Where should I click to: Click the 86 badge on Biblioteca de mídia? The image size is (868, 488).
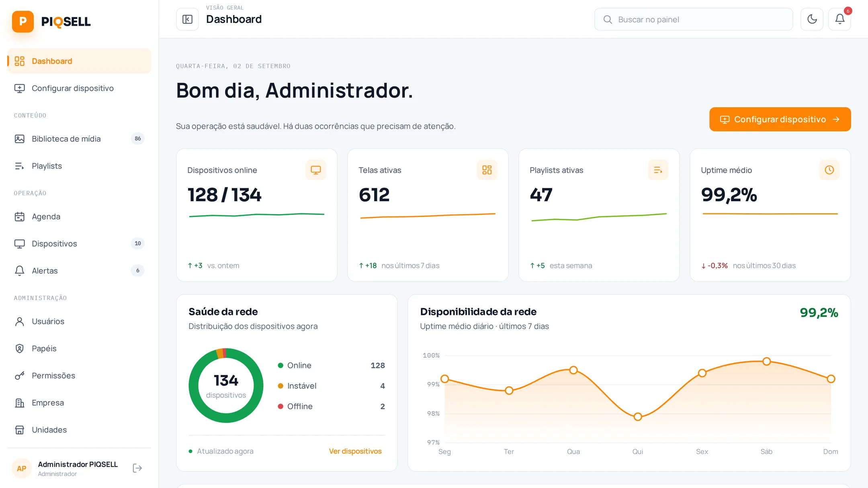click(x=138, y=139)
